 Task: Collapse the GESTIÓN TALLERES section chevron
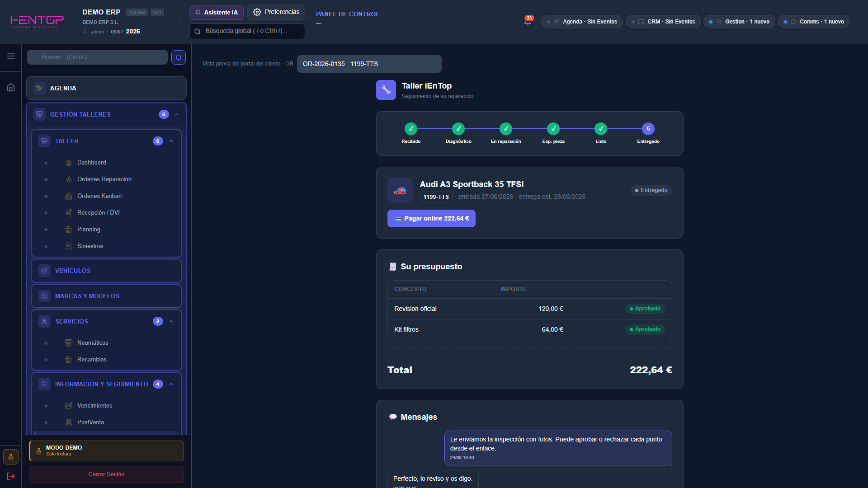[177, 114]
